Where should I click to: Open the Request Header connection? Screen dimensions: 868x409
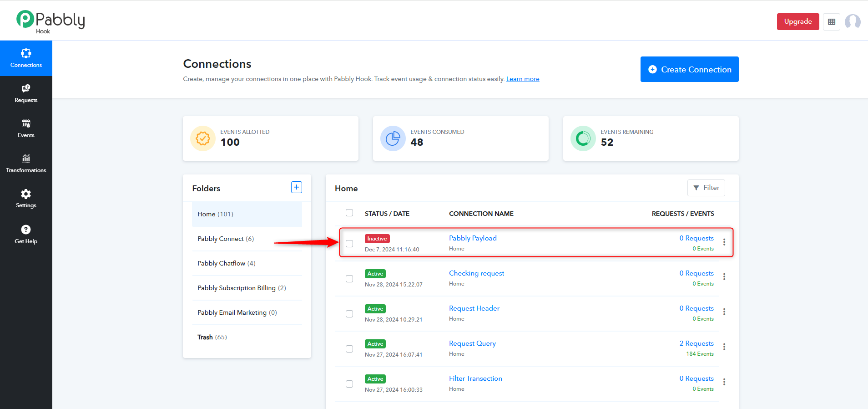pyautogui.click(x=474, y=308)
